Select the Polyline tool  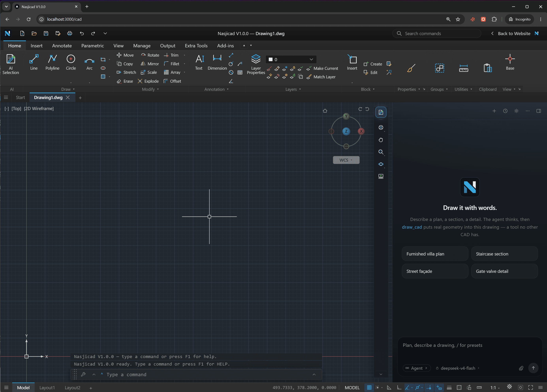[52, 62]
